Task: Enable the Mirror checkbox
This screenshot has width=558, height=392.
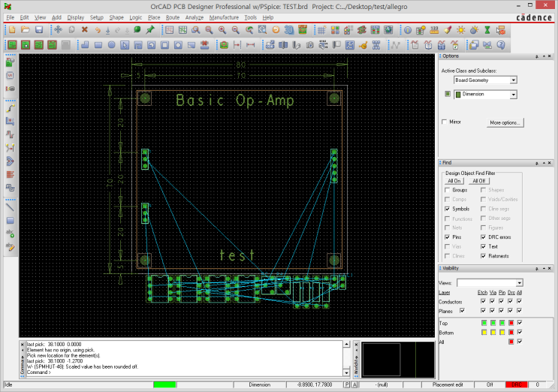Action: click(445, 122)
